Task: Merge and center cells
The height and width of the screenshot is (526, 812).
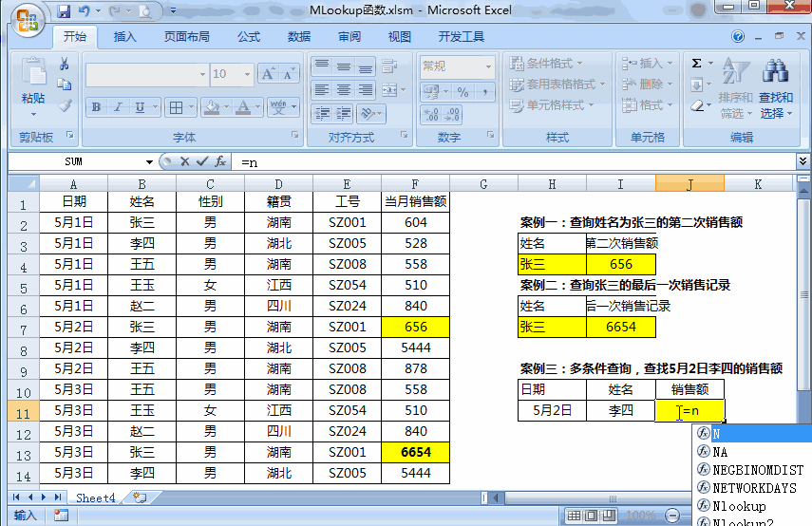Action: [389, 90]
